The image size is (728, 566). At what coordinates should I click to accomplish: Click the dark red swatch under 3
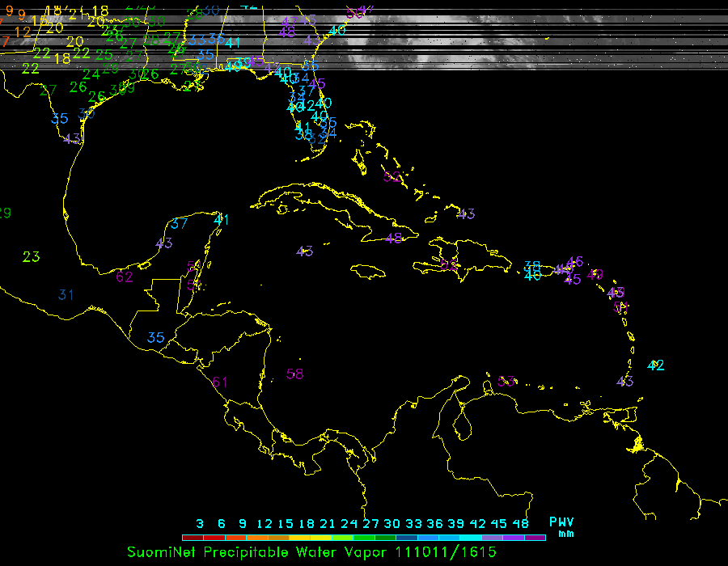193,537
